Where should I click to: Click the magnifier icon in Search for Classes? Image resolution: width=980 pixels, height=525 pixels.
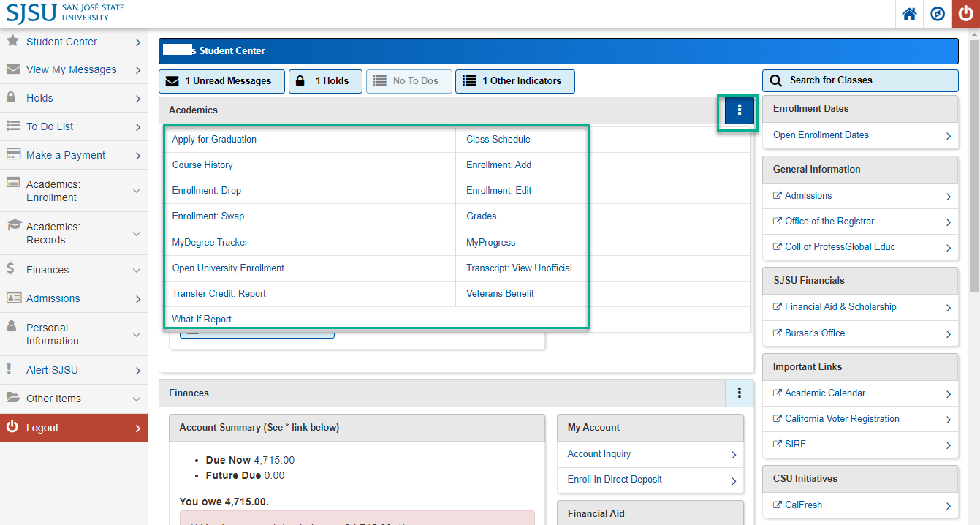point(776,80)
